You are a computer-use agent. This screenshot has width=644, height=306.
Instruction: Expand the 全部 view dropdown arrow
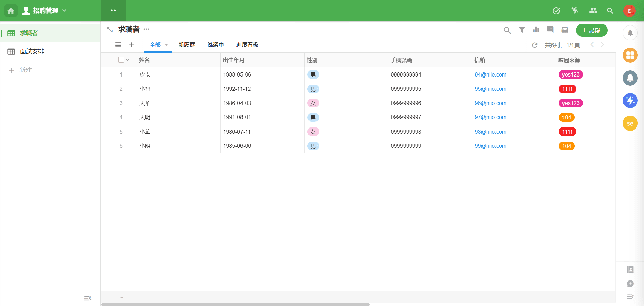point(167,45)
